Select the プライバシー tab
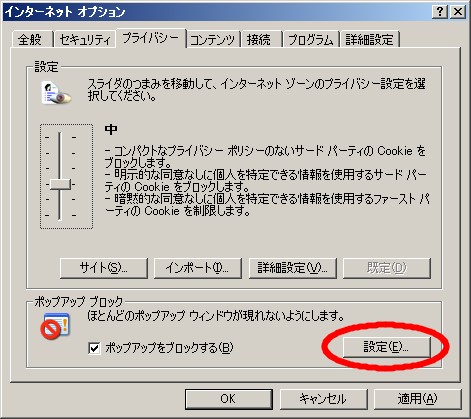471x419 pixels. [x=151, y=38]
